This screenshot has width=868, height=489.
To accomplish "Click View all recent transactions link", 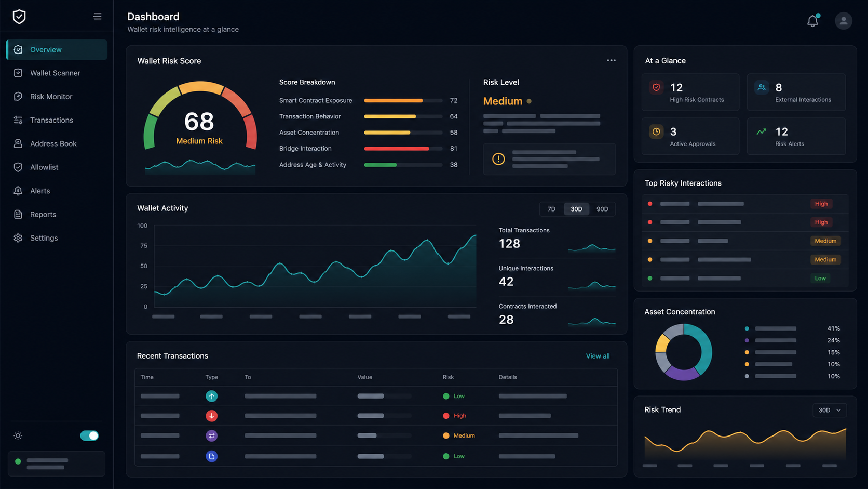I will coord(598,356).
